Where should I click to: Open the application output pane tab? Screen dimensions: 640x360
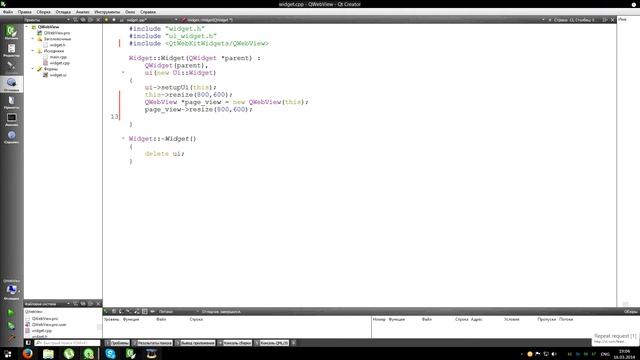pyautogui.click(x=195, y=343)
